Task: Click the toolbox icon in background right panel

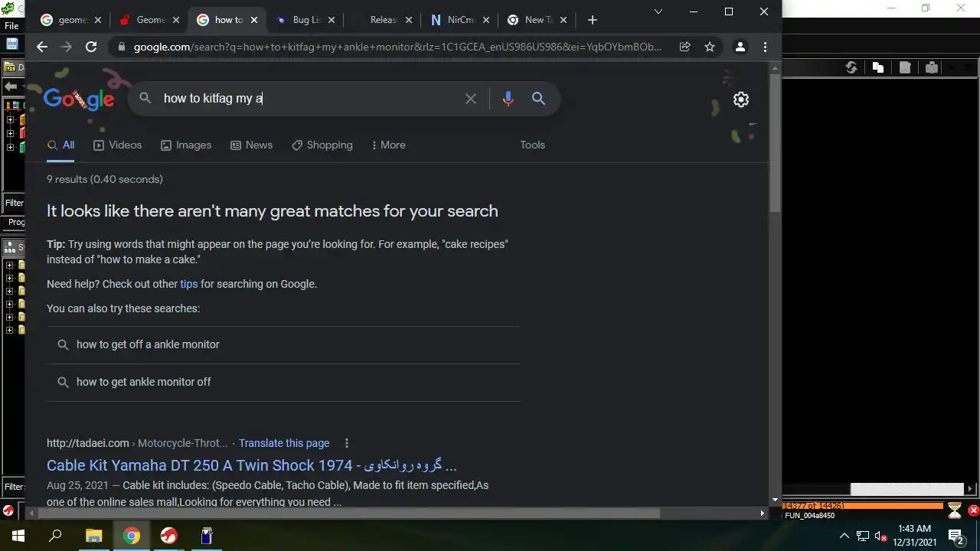Action: click(932, 67)
